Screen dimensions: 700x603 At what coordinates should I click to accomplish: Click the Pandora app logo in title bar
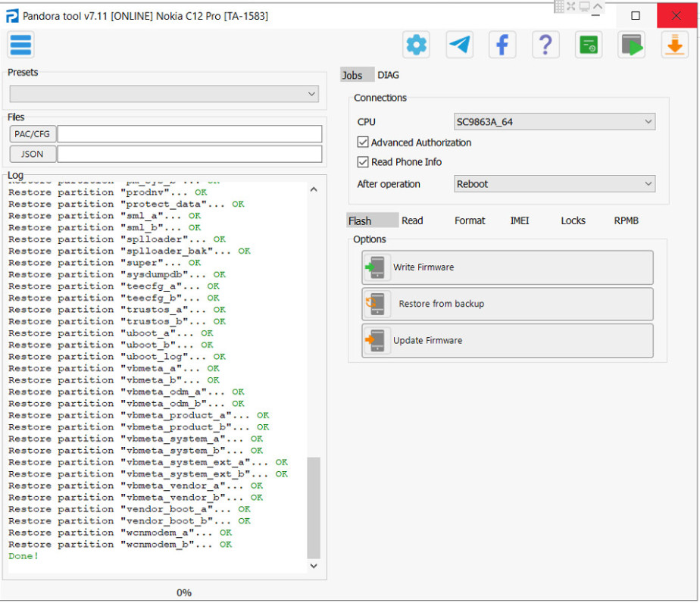[11, 16]
